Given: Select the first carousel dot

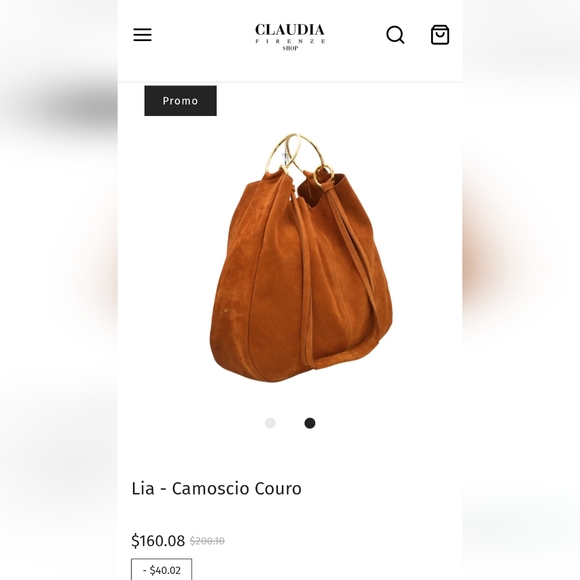Looking at the screenshot, I should [x=270, y=423].
